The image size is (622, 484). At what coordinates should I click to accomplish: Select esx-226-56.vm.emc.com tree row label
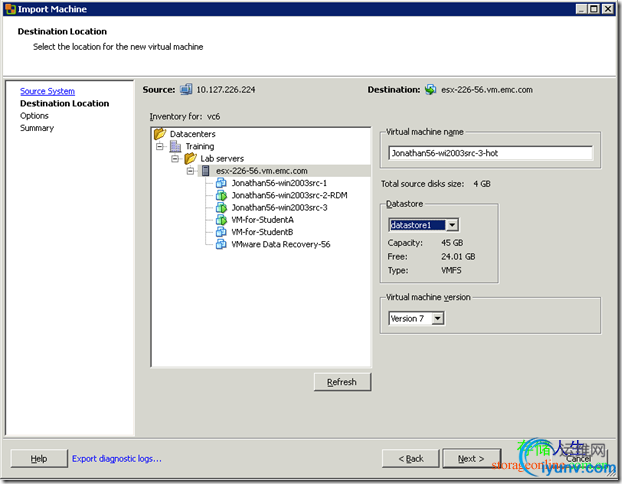(x=262, y=171)
